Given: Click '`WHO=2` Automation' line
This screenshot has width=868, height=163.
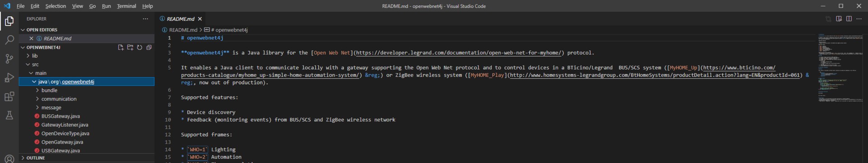Looking at the screenshot, I should pyautogui.click(x=211, y=157).
